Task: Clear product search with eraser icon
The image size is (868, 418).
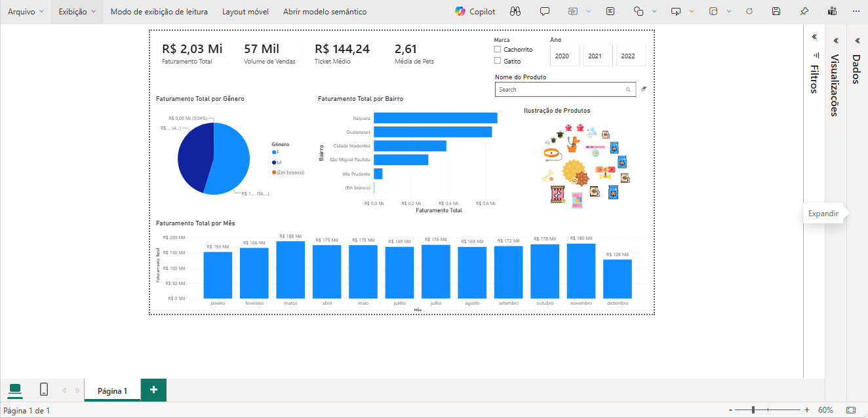Action: pos(643,88)
